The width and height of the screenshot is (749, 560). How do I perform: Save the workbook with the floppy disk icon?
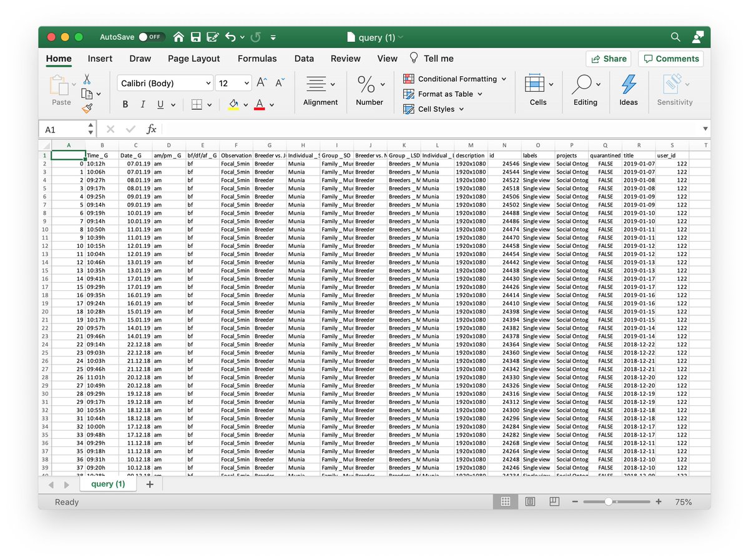195,37
